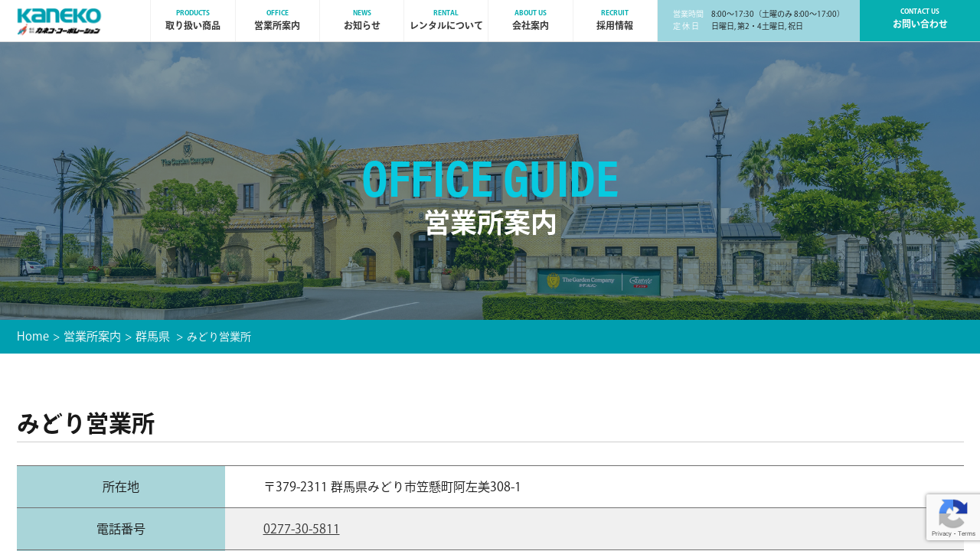Click the Home breadcrumb link
980x551 pixels.
(33, 337)
